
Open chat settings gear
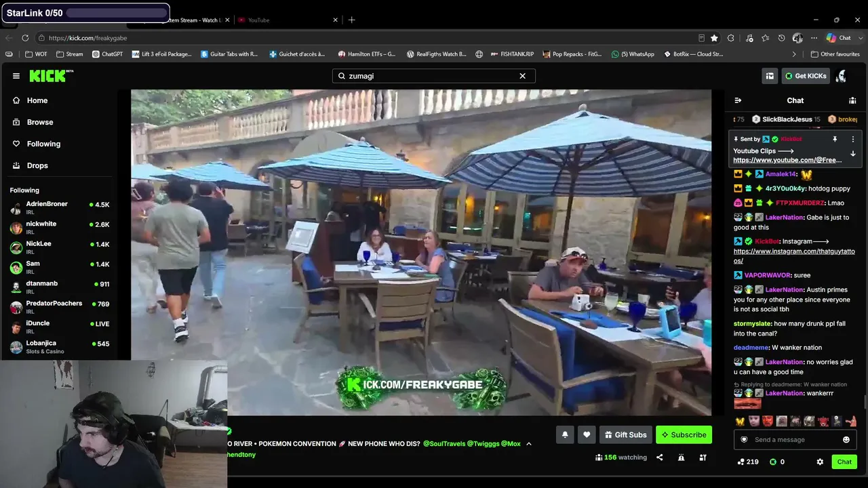point(820,462)
